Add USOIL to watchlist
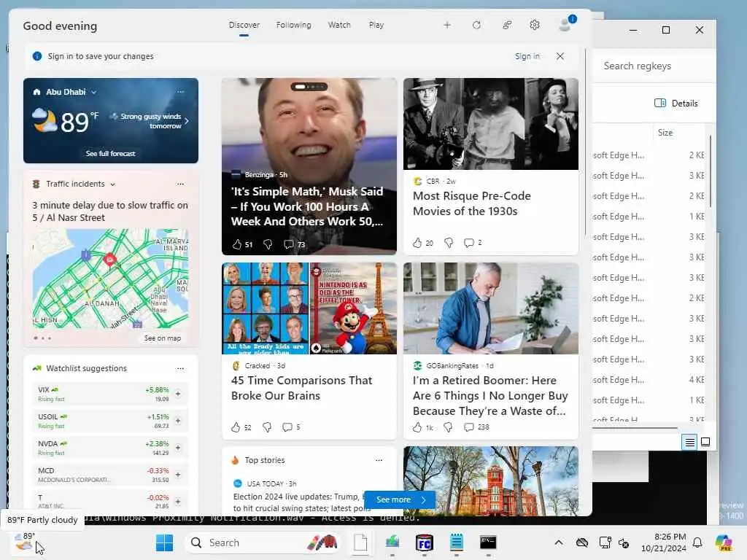 click(x=178, y=421)
